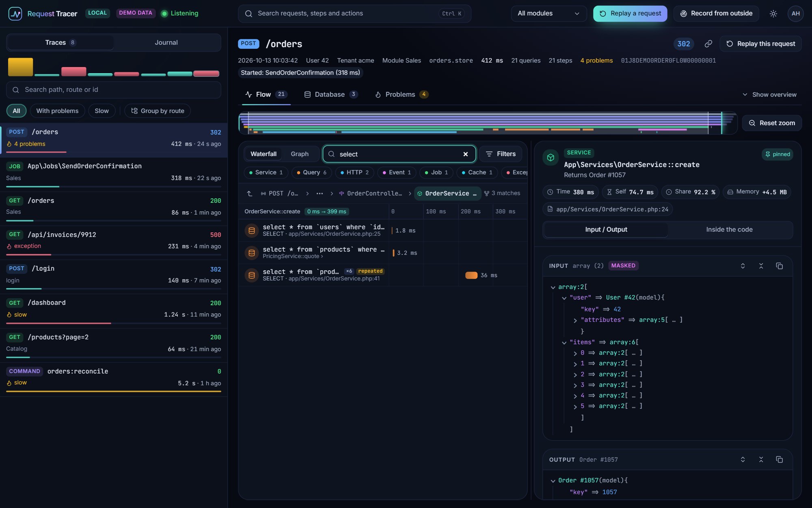This screenshot has width=812, height=508.
Task: Collapse the "items" array node
Action: [x=564, y=343]
